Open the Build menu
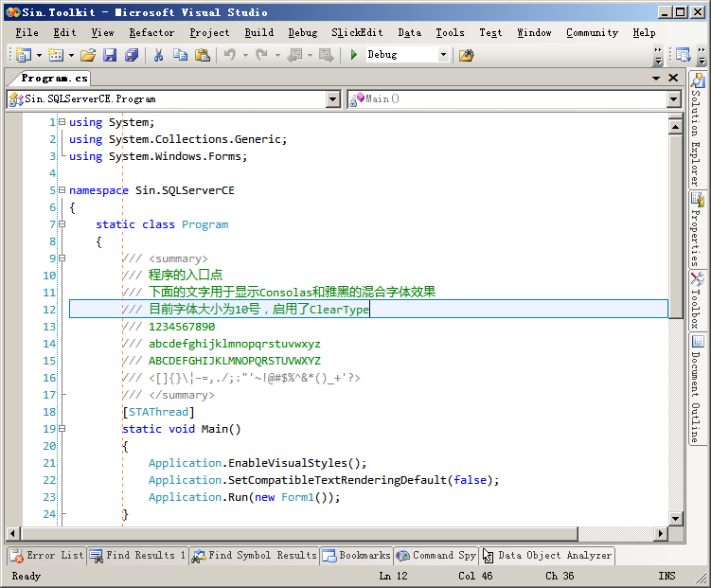 [x=258, y=32]
